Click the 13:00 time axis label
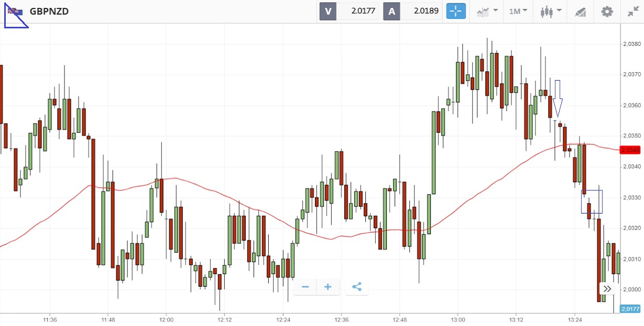Viewport: 644px width, 326px height. pyautogui.click(x=458, y=319)
